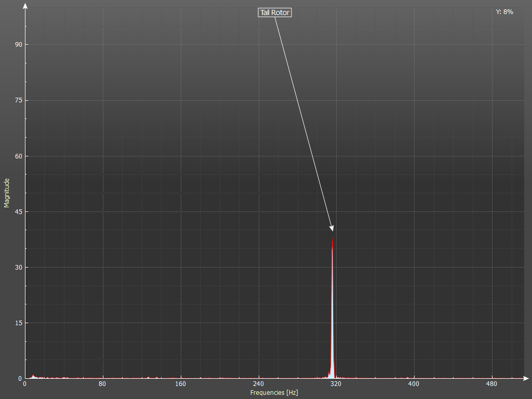The width and height of the screenshot is (532, 399).
Task: Click the Tail Rotor annotation label
Action: [x=275, y=12]
